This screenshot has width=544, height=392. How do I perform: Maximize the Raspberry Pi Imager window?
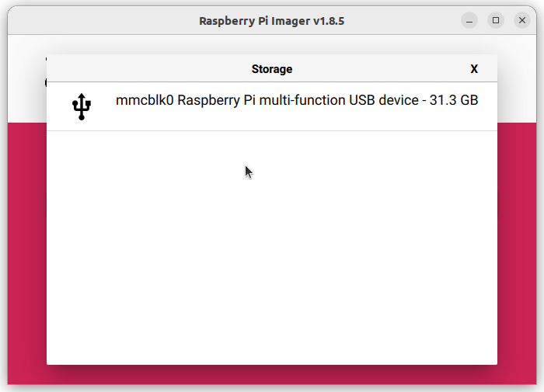pyautogui.click(x=496, y=20)
